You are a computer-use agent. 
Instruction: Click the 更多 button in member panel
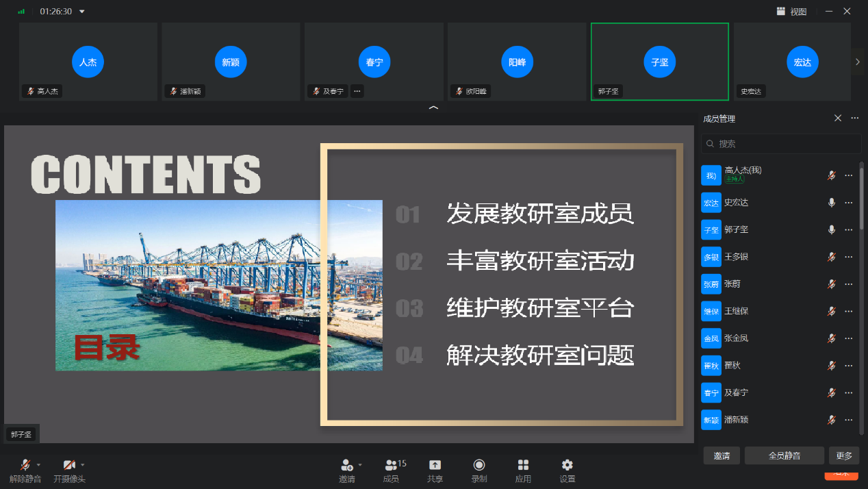[x=844, y=455]
